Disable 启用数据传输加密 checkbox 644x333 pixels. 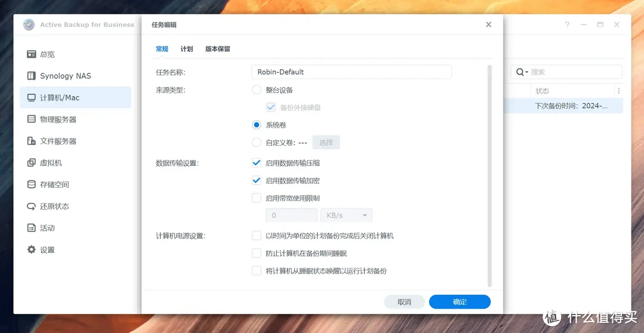tap(256, 180)
